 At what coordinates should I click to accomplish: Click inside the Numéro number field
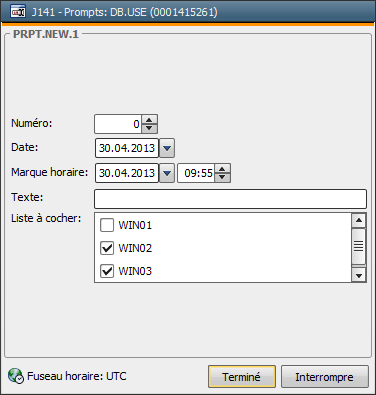[118, 124]
